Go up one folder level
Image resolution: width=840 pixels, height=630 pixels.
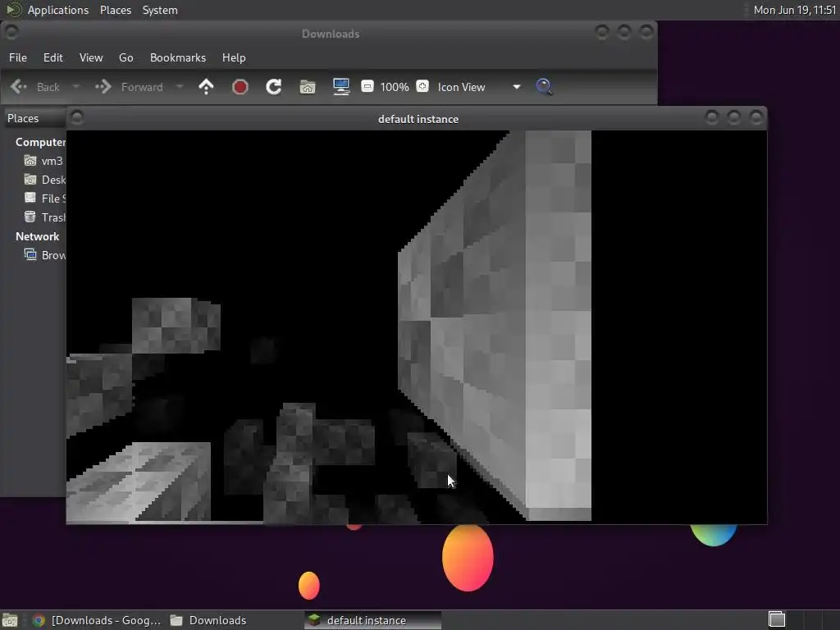(206, 87)
